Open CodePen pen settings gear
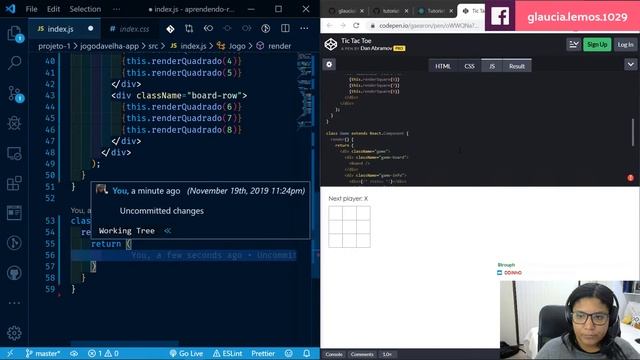640x360 pixels. 329,64
